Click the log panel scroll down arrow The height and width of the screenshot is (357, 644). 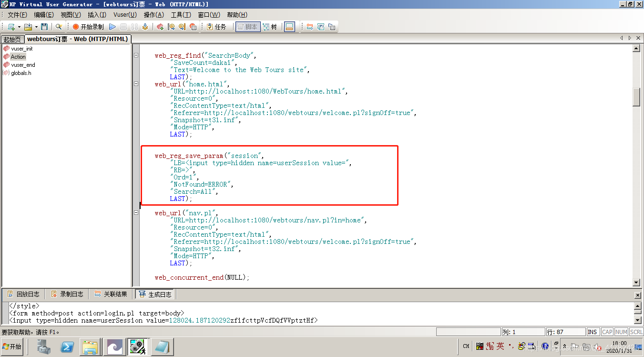[638, 320]
